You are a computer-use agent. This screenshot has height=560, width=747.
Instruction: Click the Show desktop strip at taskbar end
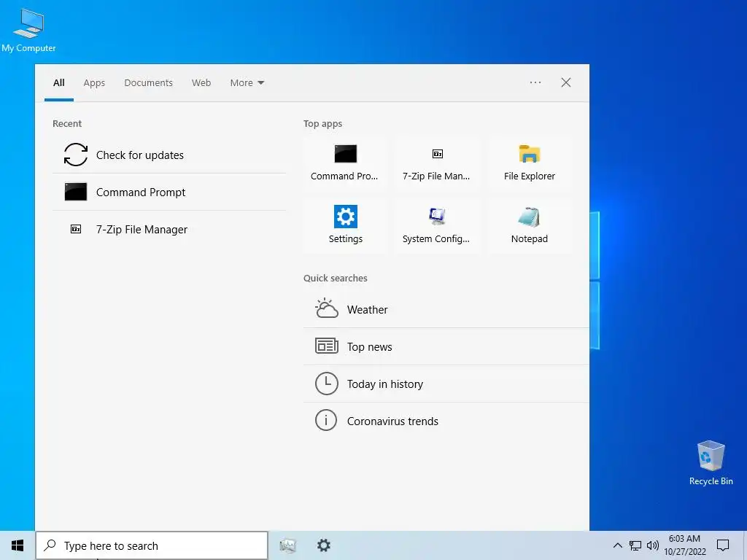[745, 545]
